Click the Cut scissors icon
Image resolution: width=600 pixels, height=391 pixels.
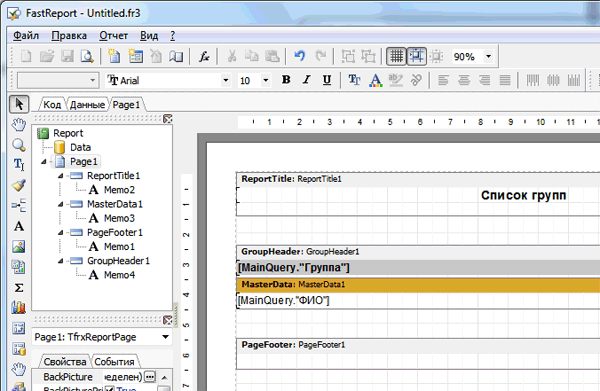point(232,57)
